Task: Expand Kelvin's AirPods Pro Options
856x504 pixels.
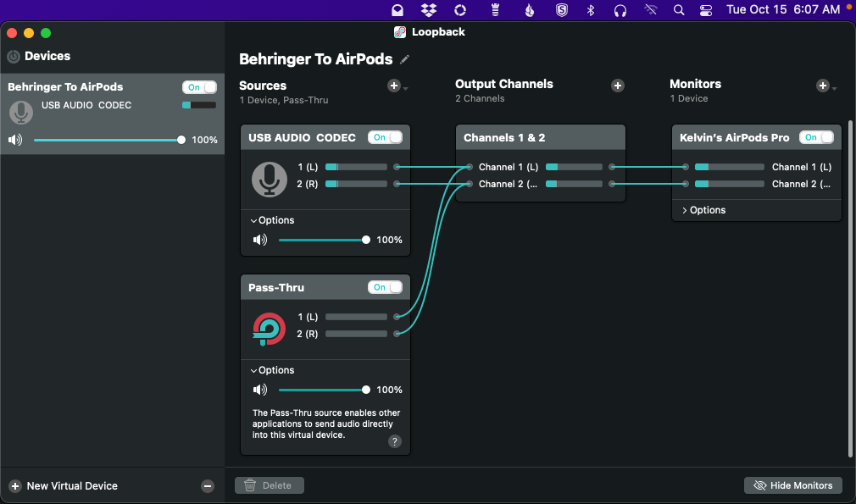Action: tap(703, 210)
